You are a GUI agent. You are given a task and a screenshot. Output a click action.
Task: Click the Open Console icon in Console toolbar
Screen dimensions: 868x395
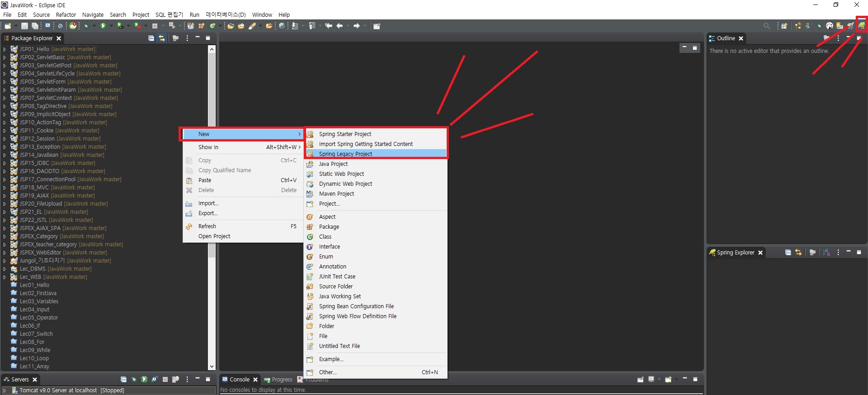pos(668,380)
